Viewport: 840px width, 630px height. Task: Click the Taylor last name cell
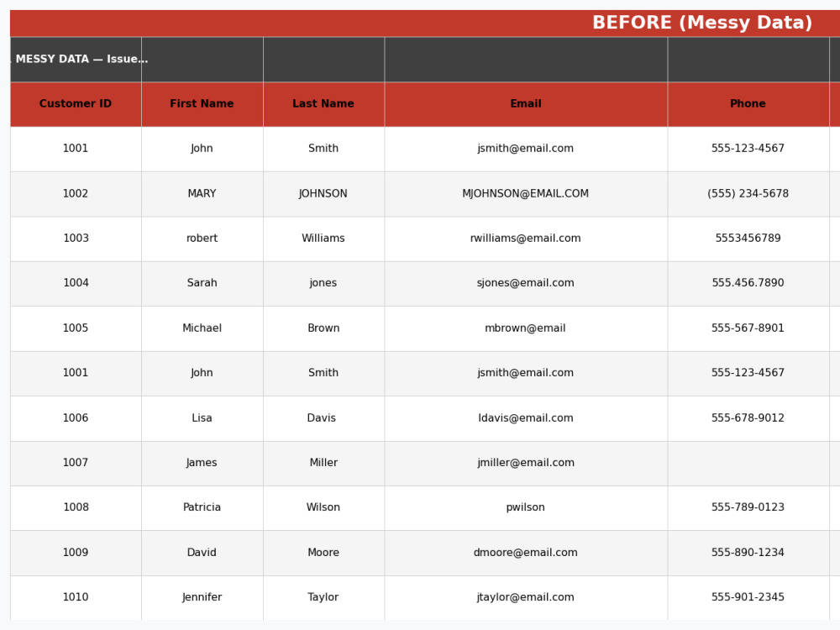tap(323, 598)
